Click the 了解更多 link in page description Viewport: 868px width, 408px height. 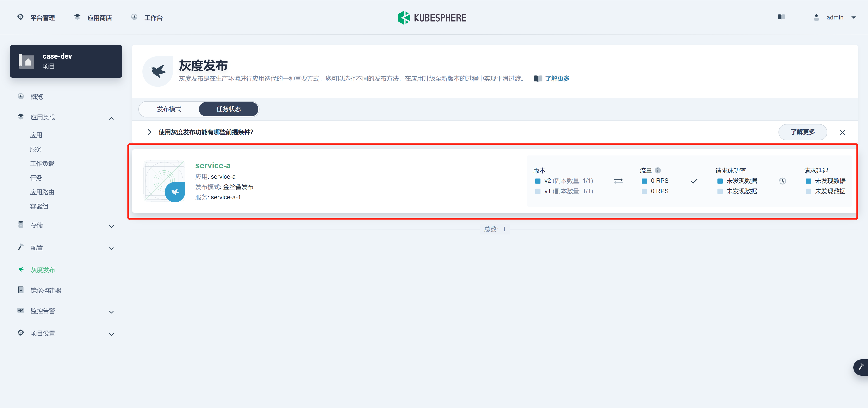557,79
